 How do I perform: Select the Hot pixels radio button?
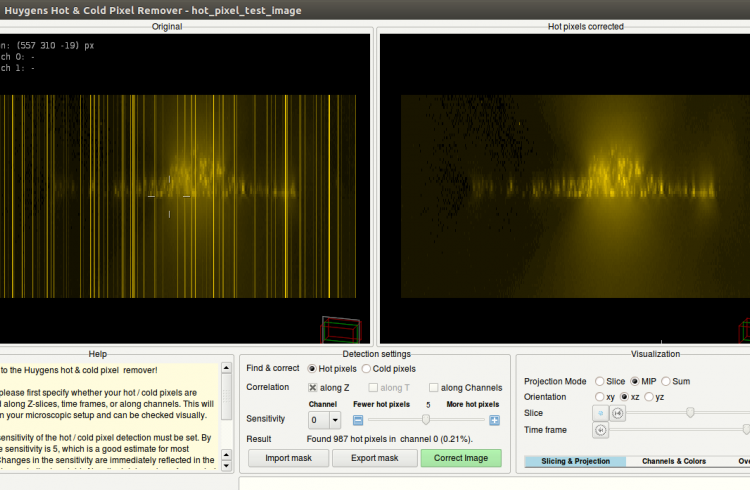tap(312, 369)
